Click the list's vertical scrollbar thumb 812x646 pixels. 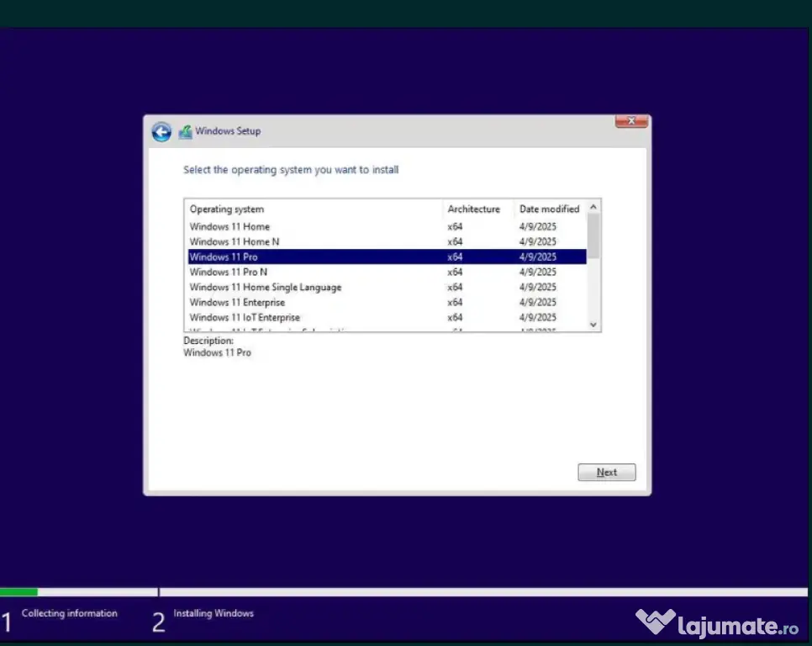pos(593,236)
